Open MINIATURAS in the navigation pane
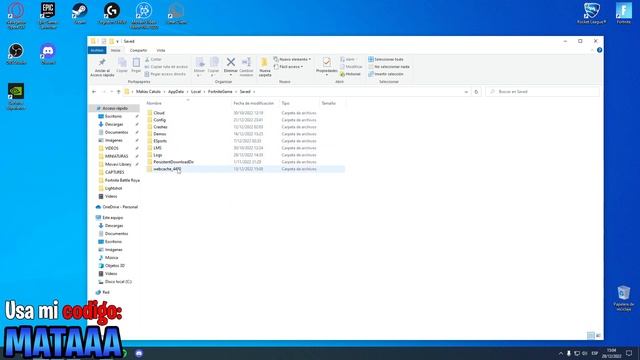640x360 pixels. tap(116, 156)
